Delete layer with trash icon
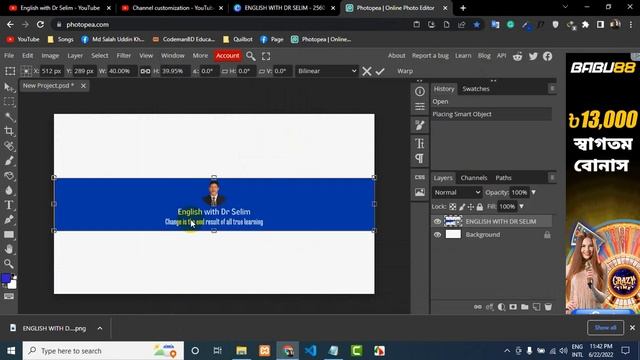This screenshot has width=640, height=360. click(x=548, y=307)
